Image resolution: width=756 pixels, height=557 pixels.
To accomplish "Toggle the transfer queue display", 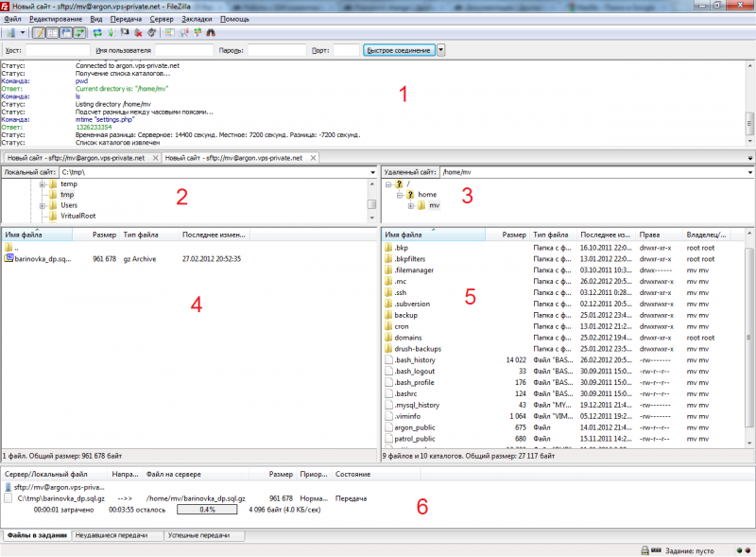I will click(78, 32).
